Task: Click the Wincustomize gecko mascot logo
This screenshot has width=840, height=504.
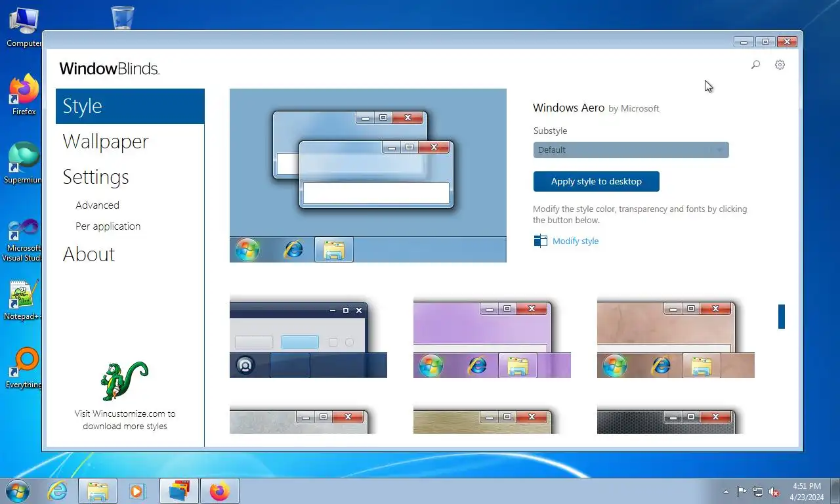Action: (125, 381)
